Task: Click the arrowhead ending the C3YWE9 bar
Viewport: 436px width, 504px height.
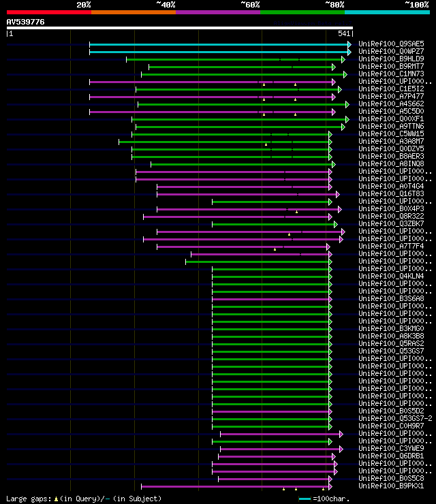Action: (341, 449)
